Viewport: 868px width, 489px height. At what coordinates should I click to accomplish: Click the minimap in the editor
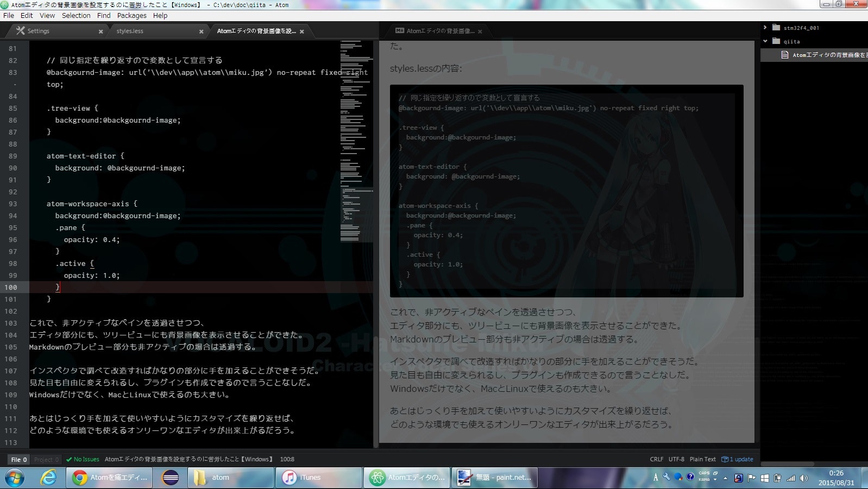pos(356,141)
